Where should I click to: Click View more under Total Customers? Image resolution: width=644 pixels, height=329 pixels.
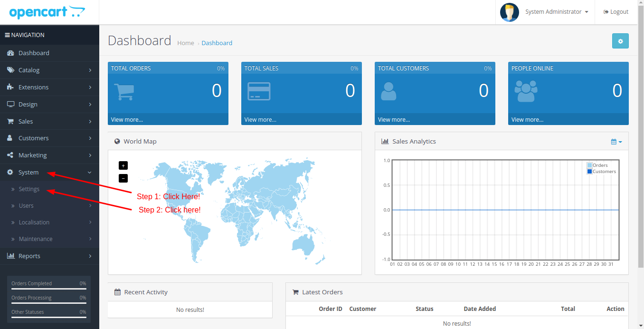394,119
